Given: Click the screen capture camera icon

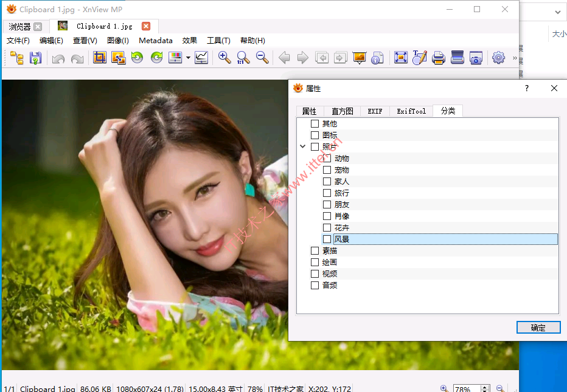Looking at the screenshot, I should [476, 58].
